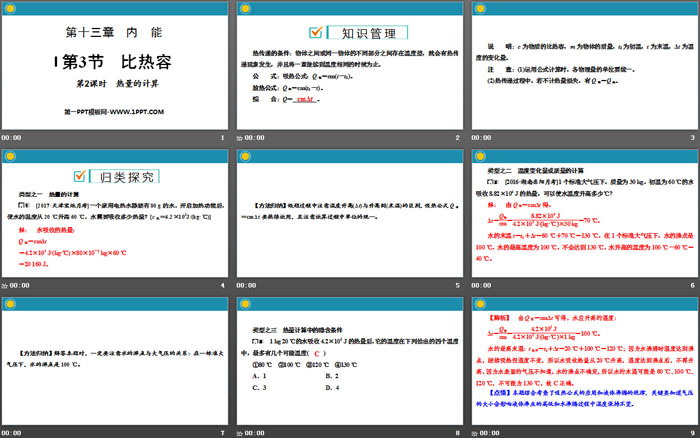Select slide 6 thumbnail about 类型之二
Screen dimensions: 700x438
pos(585,213)
